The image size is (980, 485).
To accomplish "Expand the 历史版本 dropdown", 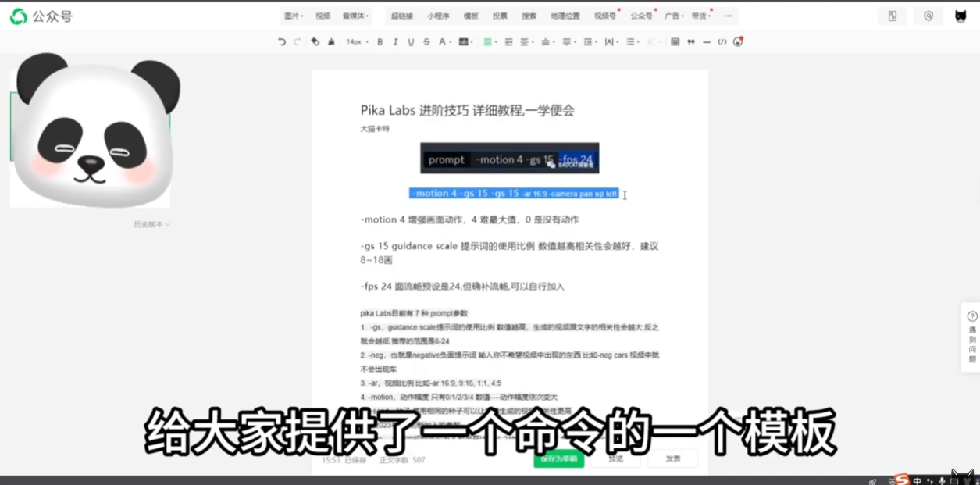I will coord(151,224).
